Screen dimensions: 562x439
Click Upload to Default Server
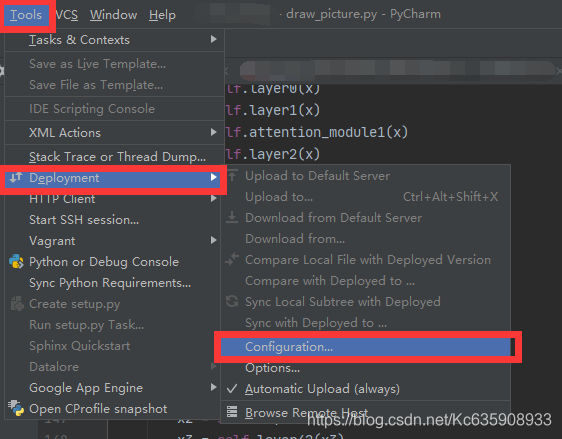366,176
